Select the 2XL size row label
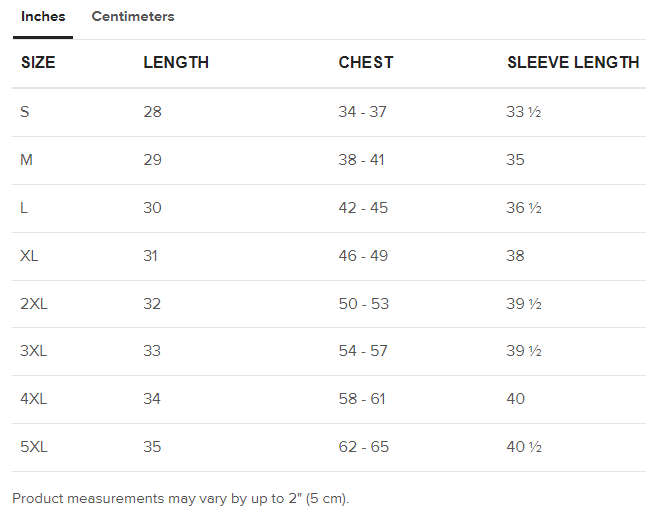This screenshot has width=646, height=523. pos(34,304)
